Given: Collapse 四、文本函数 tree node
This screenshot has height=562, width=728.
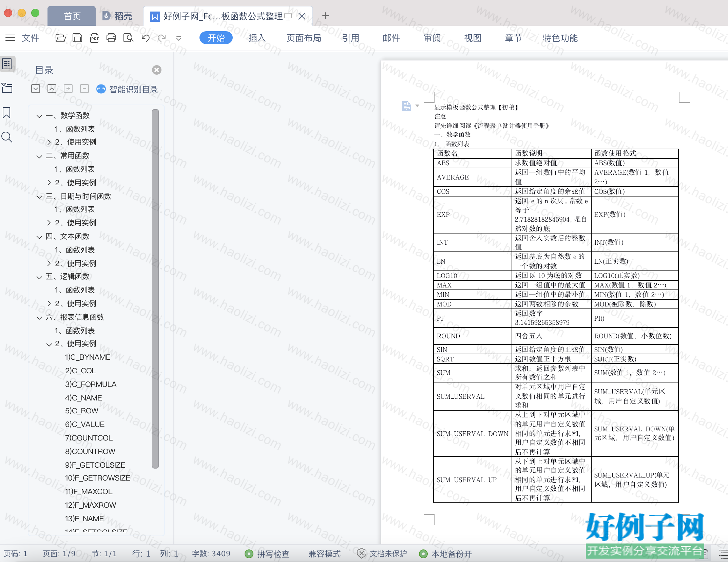Looking at the screenshot, I should pos(39,237).
